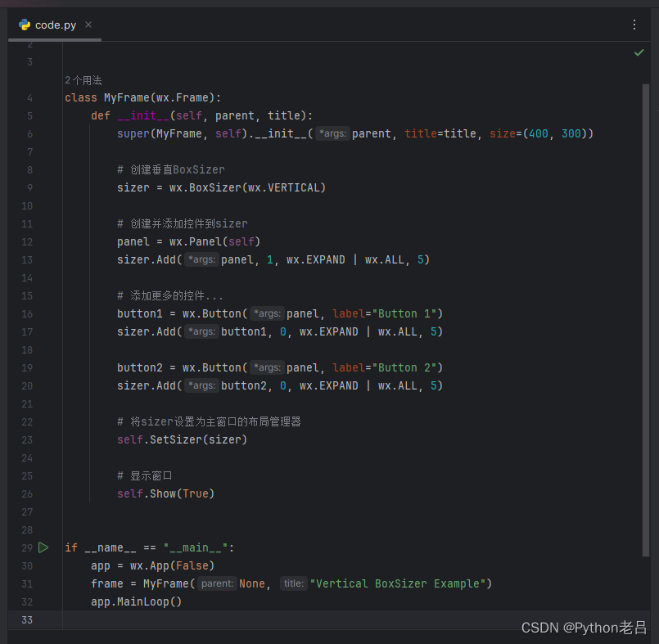Switch to the code.py tab
The height and width of the screenshot is (644, 659).
point(56,25)
